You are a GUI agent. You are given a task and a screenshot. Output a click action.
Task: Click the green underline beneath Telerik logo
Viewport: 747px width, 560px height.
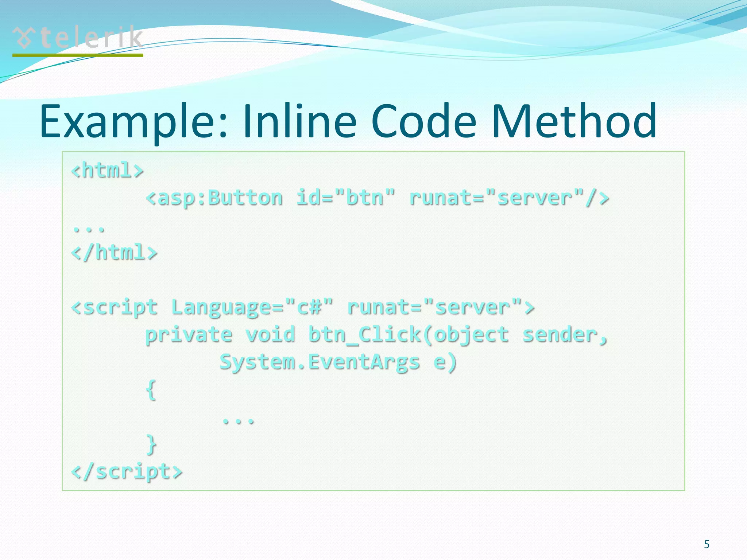(77, 55)
